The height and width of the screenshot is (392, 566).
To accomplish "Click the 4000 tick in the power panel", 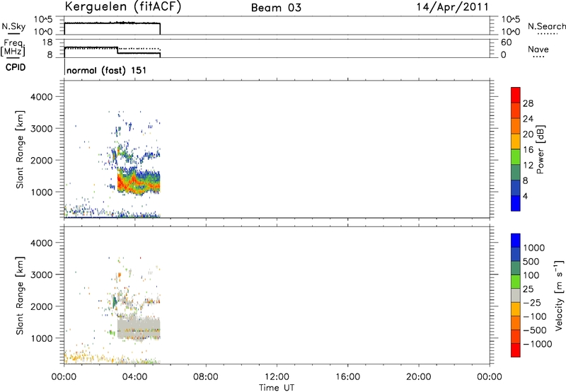I will (41, 97).
